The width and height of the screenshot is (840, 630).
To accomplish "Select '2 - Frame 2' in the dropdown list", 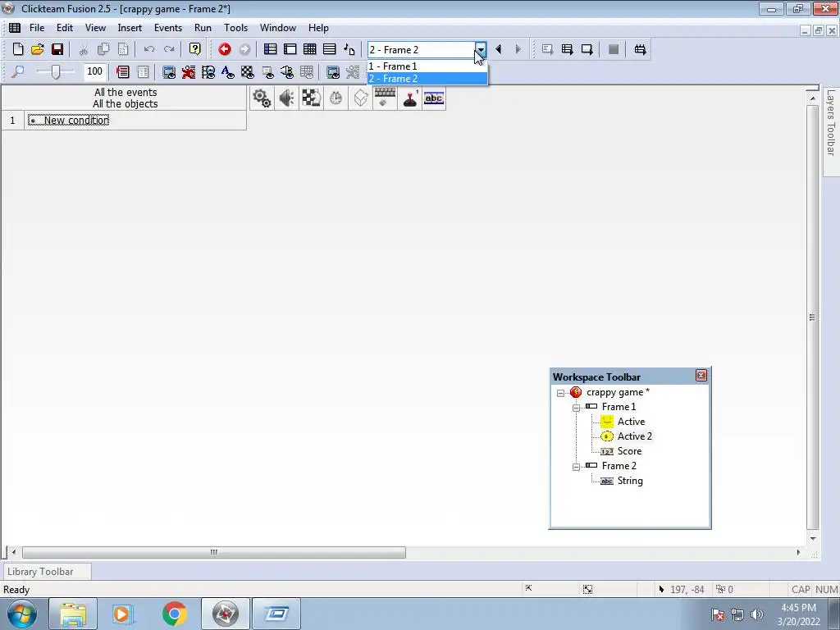I will (427, 79).
